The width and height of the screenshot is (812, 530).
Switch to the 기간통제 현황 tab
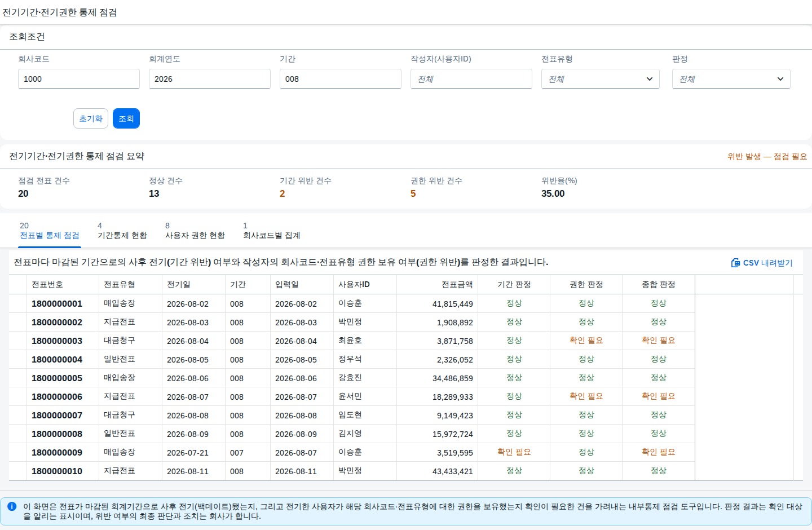pyautogui.click(x=122, y=231)
